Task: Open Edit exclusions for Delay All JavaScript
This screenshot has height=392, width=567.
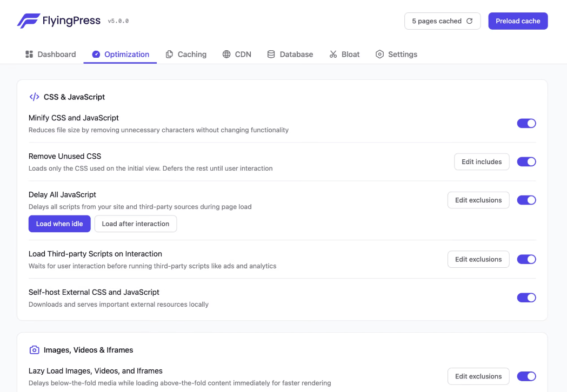Action: pos(478,200)
